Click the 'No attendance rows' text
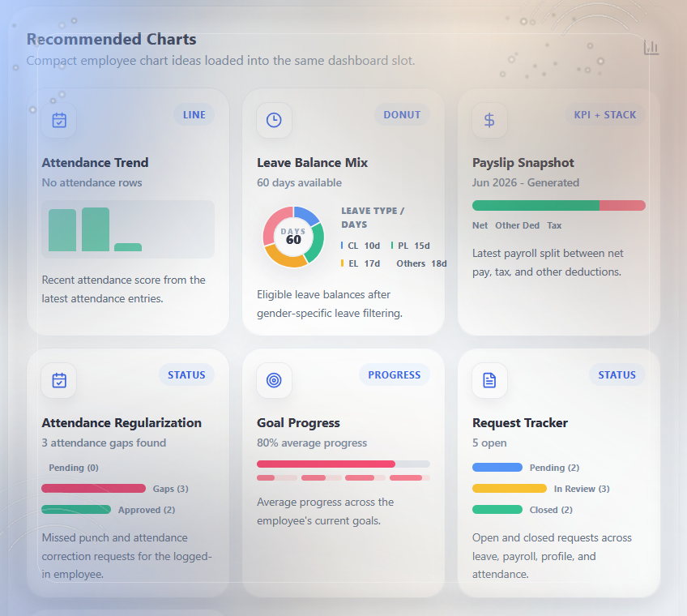 [92, 183]
